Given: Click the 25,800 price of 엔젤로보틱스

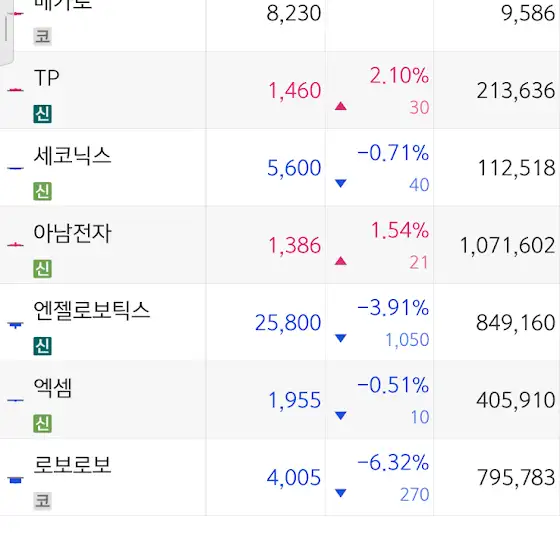Looking at the screenshot, I should pyautogui.click(x=288, y=323).
